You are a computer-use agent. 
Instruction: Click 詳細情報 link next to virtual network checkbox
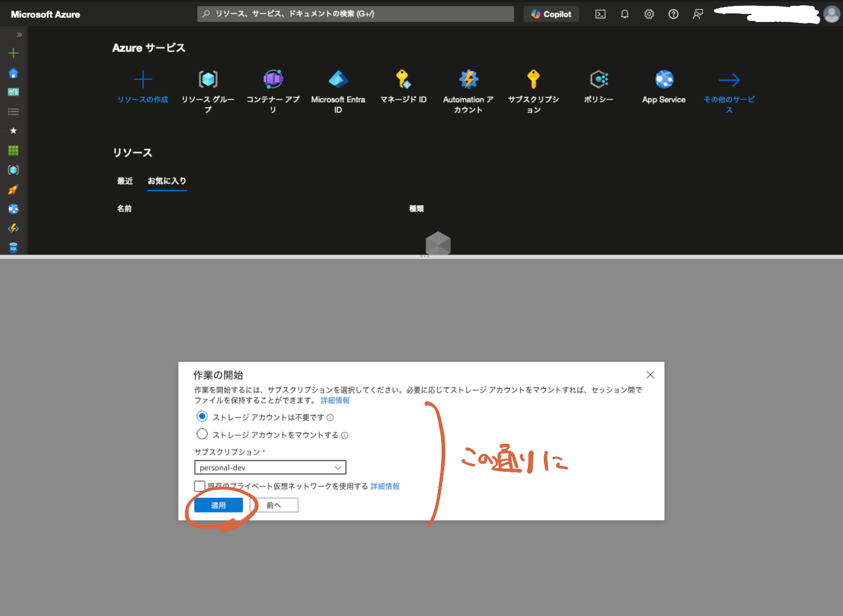(x=385, y=486)
